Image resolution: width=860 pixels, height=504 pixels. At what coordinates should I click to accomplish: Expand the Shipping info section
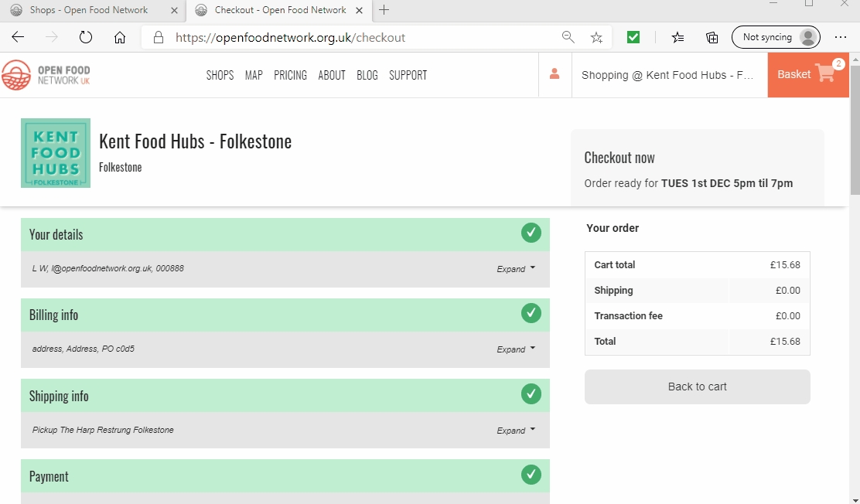pyautogui.click(x=516, y=431)
